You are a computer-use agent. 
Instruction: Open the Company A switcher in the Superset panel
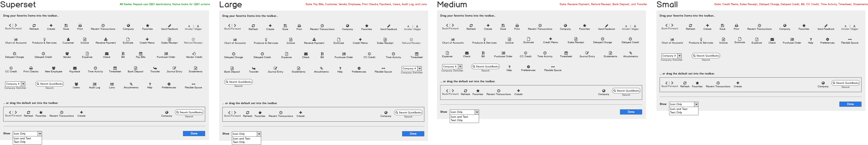pyautogui.click(x=16, y=84)
